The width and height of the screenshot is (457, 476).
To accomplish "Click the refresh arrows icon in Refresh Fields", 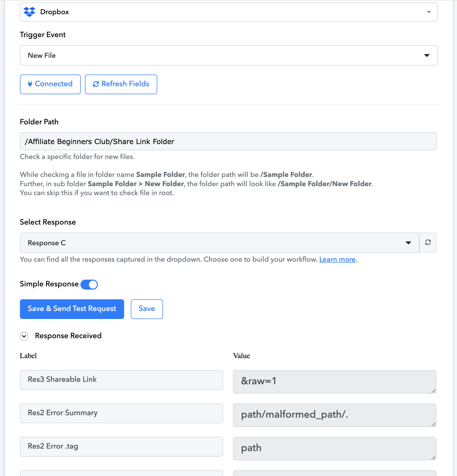I will [96, 84].
